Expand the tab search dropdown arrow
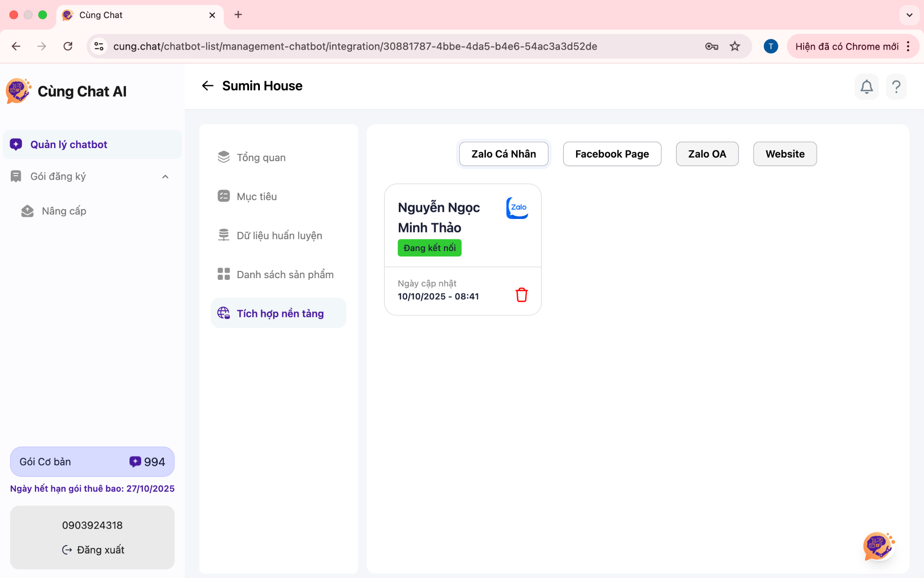Screen dimensions: 924x578 (910, 15)
